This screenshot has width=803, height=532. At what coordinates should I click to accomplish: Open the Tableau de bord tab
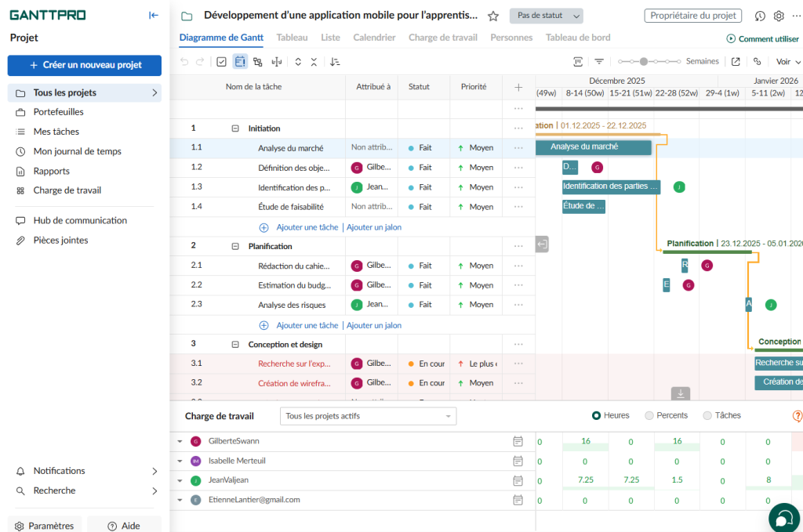(x=578, y=38)
